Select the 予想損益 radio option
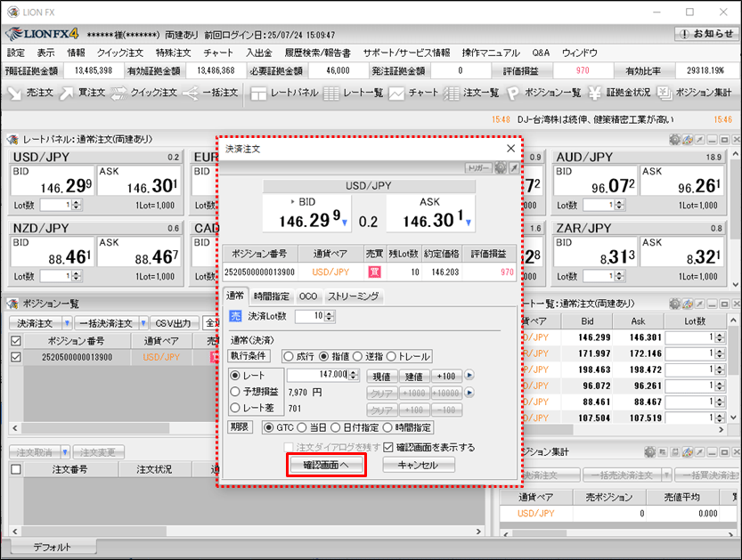This screenshot has height=560, width=742. tap(236, 391)
